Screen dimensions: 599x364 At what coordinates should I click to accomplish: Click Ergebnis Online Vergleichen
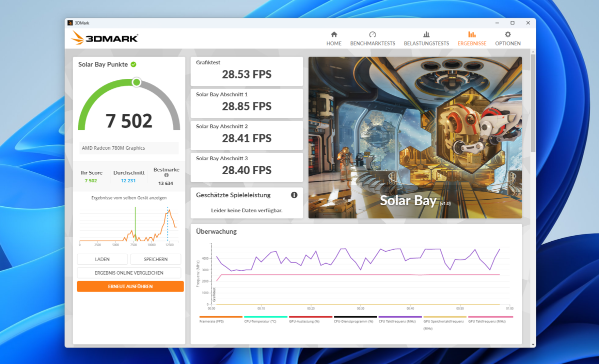coord(128,273)
